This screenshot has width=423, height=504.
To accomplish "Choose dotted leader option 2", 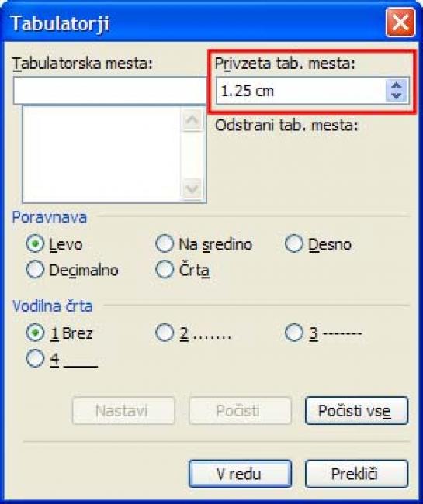I will pyautogui.click(x=165, y=333).
